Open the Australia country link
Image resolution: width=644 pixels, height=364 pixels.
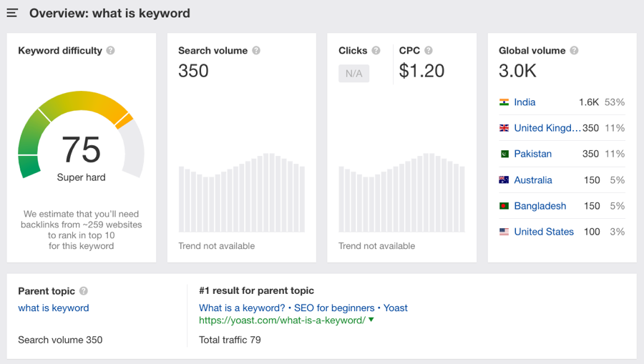[533, 180]
